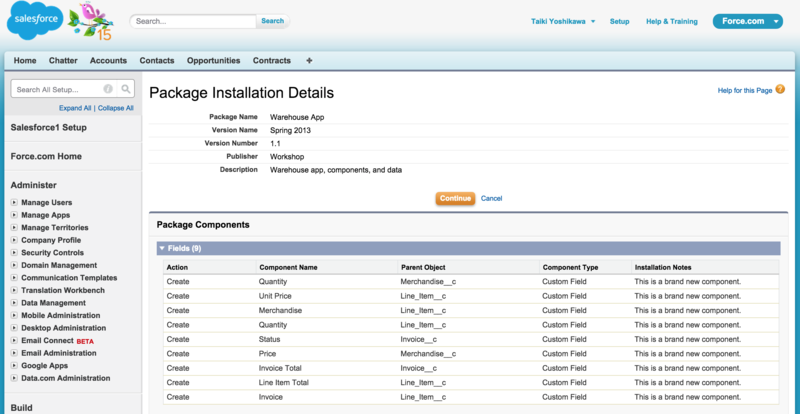Click the bird seasonal release logo

(x=92, y=21)
